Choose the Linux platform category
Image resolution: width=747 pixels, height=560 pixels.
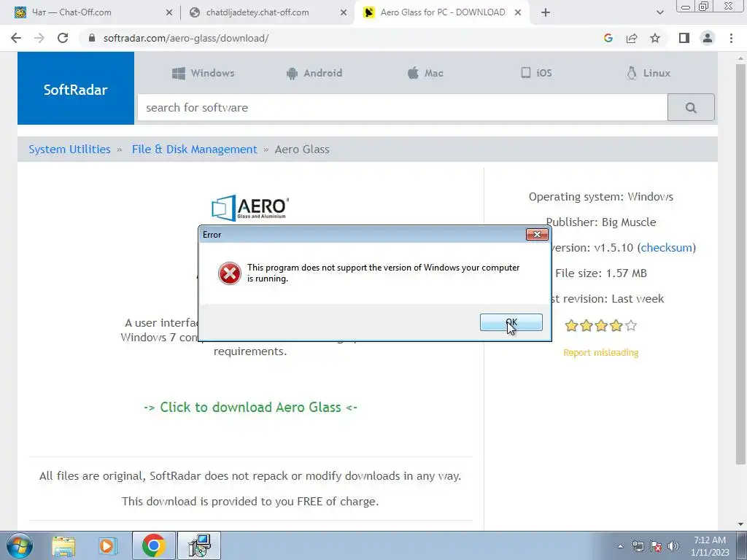click(x=648, y=73)
